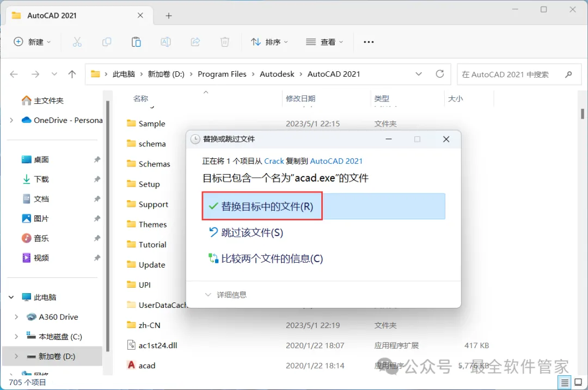
Task: Switch to large icons view in status bar
Action: click(x=578, y=382)
